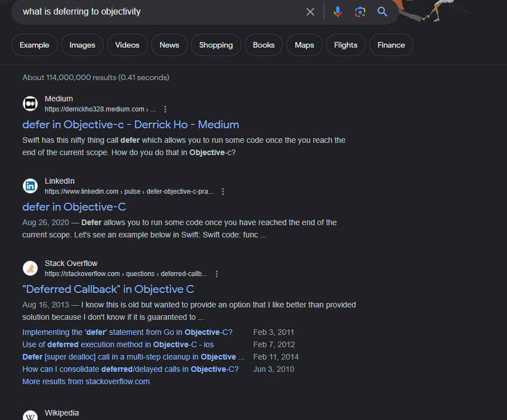Click the 'LinkedIn' site name label
This screenshot has width=507, height=420.
[x=59, y=181]
